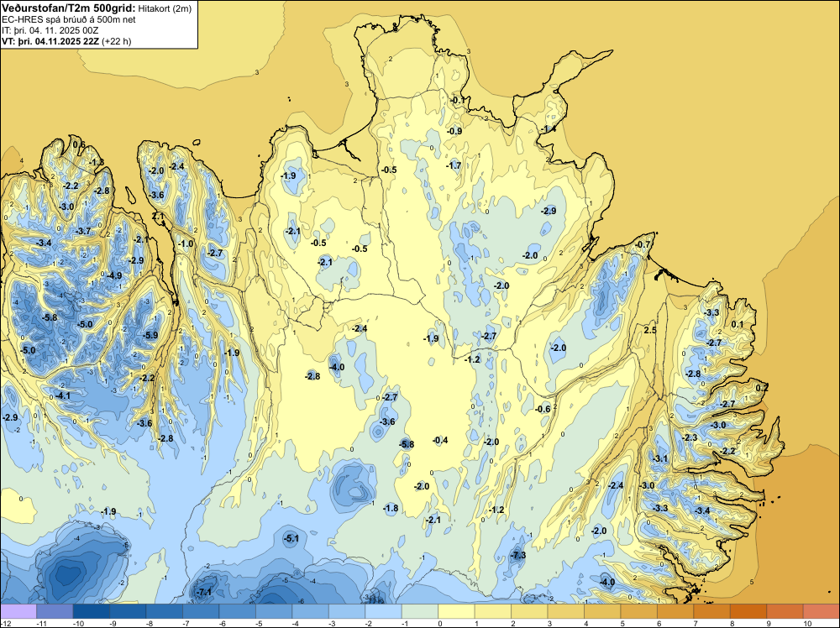This screenshot has height=628, width=840.
Task: Select the darkest blue legend swatch at -10
Action: pyautogui.click(x=91, y=611)
